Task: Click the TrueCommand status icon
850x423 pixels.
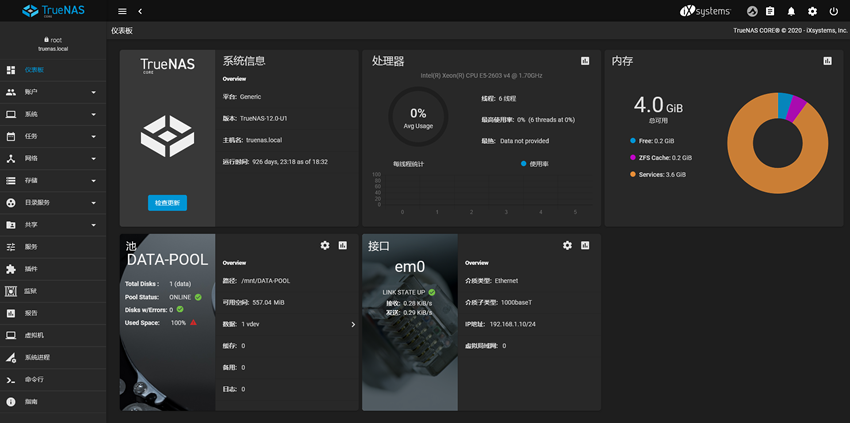Action: coord(751,11)
